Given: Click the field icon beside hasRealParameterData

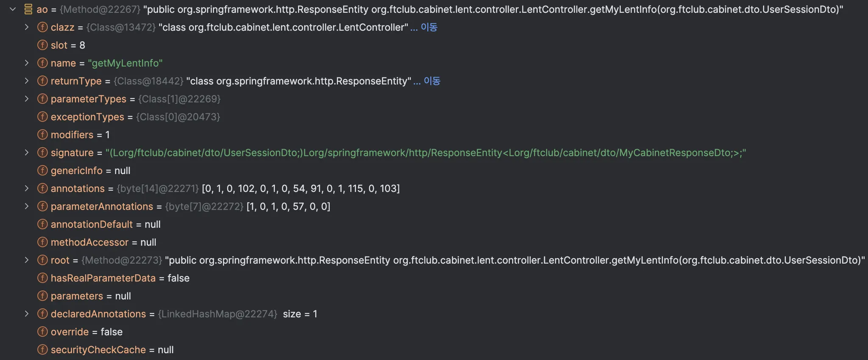Looking at the screenshot, I should [42, 278].
